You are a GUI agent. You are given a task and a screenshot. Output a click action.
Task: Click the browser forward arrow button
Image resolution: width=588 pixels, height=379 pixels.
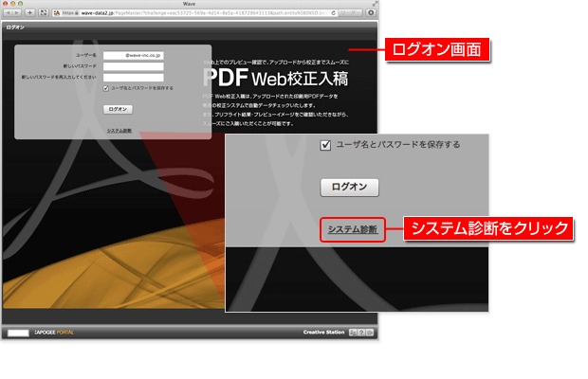[x=17, y=13]
